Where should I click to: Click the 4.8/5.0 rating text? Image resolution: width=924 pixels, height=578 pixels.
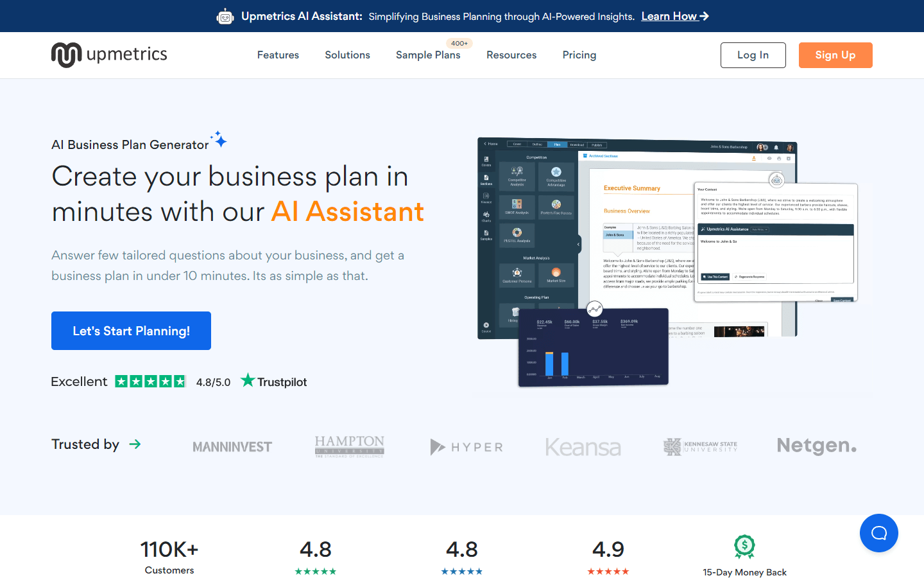pyautogui.click(x=213, y=382)
